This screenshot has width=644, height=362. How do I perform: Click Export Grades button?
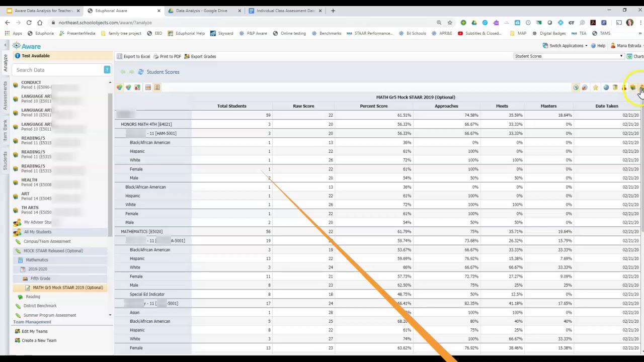[x=200, y=56]
